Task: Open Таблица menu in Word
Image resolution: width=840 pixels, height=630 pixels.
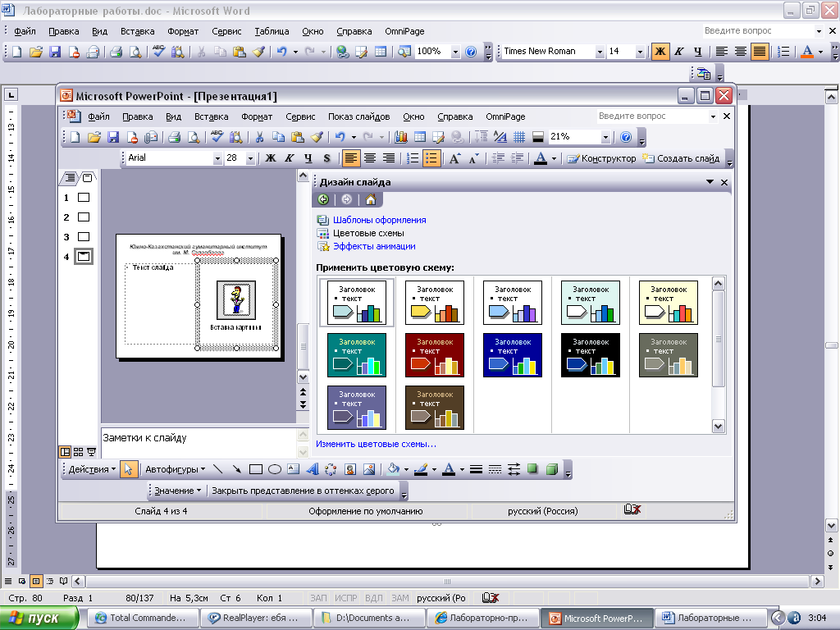Action: pyautogui.click(x=272, y=32)
